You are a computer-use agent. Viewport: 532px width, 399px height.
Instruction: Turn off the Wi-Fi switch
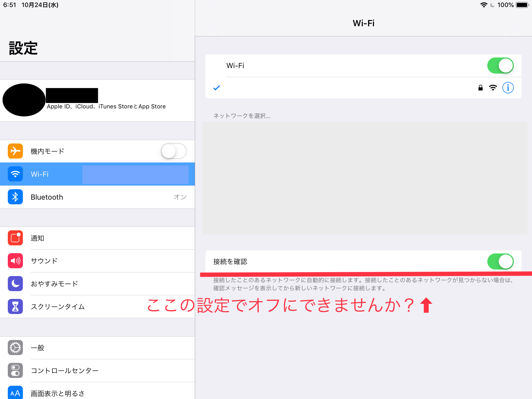[500, 66]
